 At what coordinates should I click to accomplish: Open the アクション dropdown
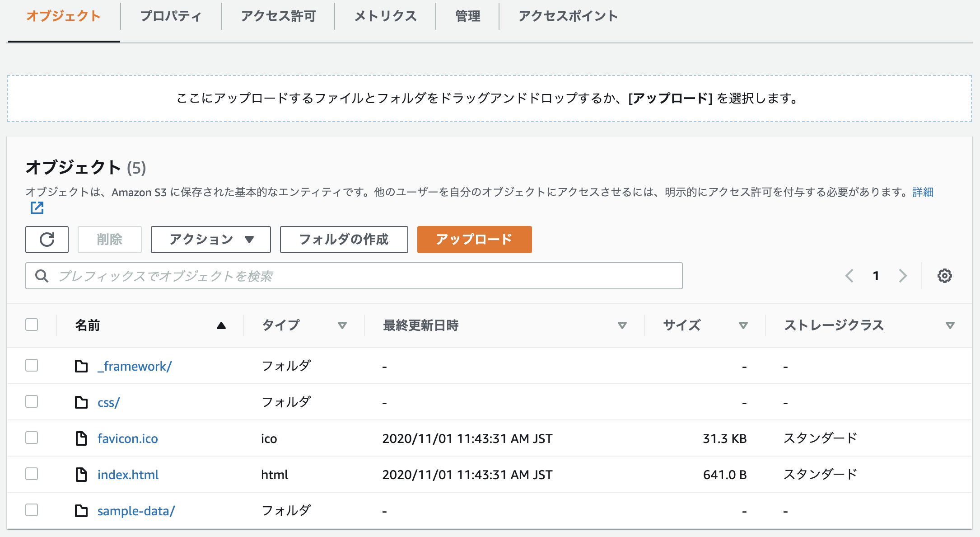(210, 240)
